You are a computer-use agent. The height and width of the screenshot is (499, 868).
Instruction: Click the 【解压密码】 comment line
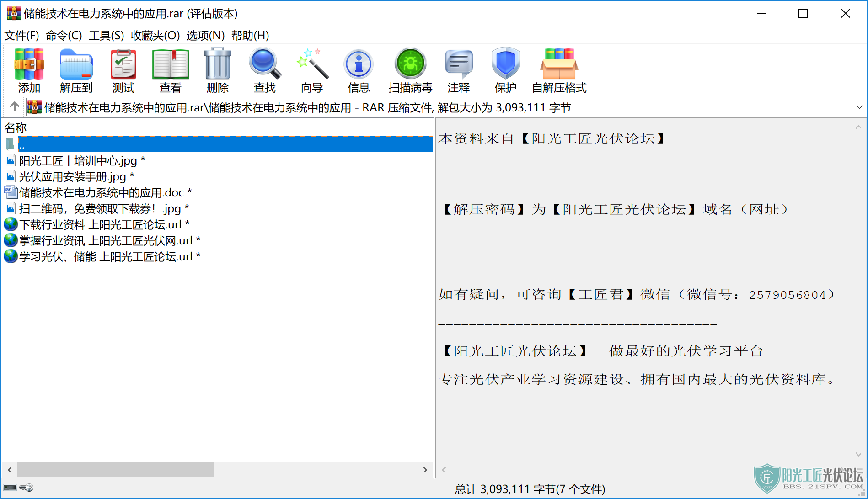point(614,209)
